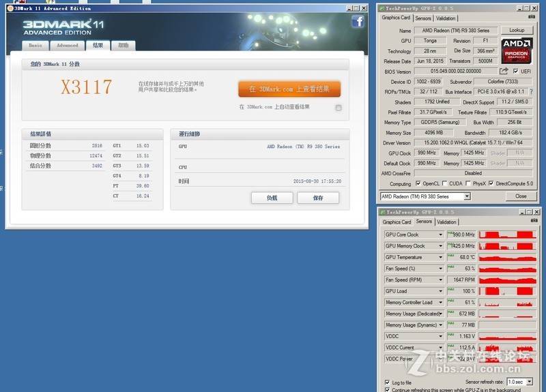Open the GPU Core Clock sensor dropdown
The image size is (546, 392).
440,235
